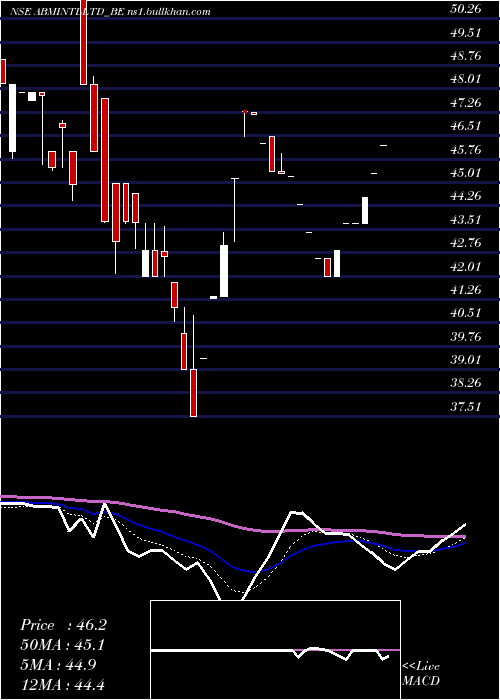This screenshot has width=500, height=700.
Task: Select the 43.51 price axis label
Action: point(465,219)
